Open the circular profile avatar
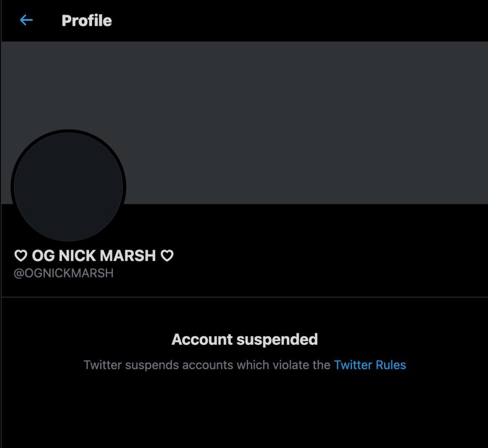 pyautogui.click(x=68, y=186)
